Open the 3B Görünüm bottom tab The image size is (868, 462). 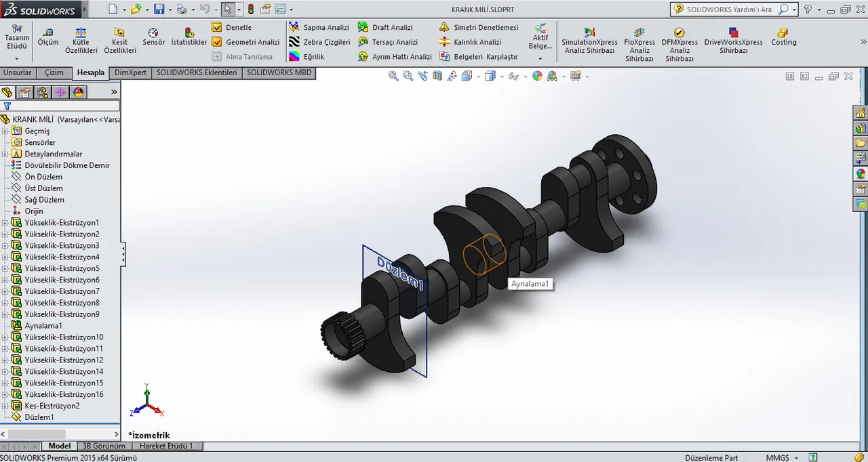tap(103, 446)
